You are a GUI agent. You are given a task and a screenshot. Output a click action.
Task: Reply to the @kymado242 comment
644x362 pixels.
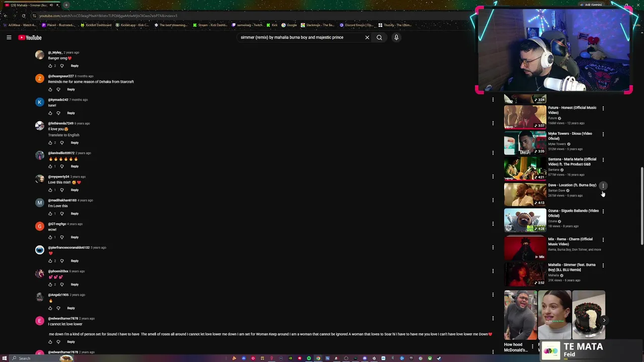point(71,113)
